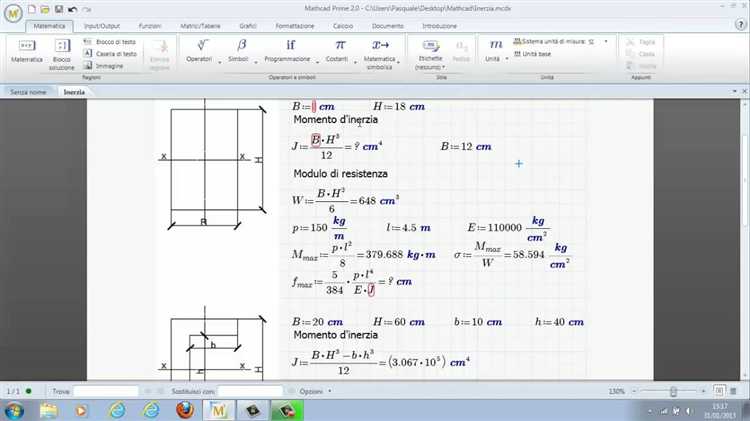Switch to the Documento ribbon tab
Viewport: 750px width, 421px height.
pyautogui.click(x=387, y=26)
